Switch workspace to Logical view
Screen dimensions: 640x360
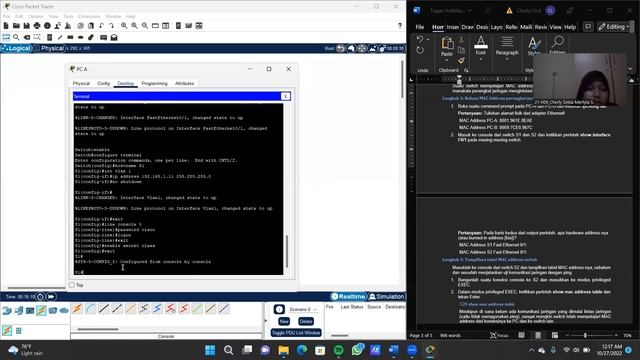pos(16,48)
